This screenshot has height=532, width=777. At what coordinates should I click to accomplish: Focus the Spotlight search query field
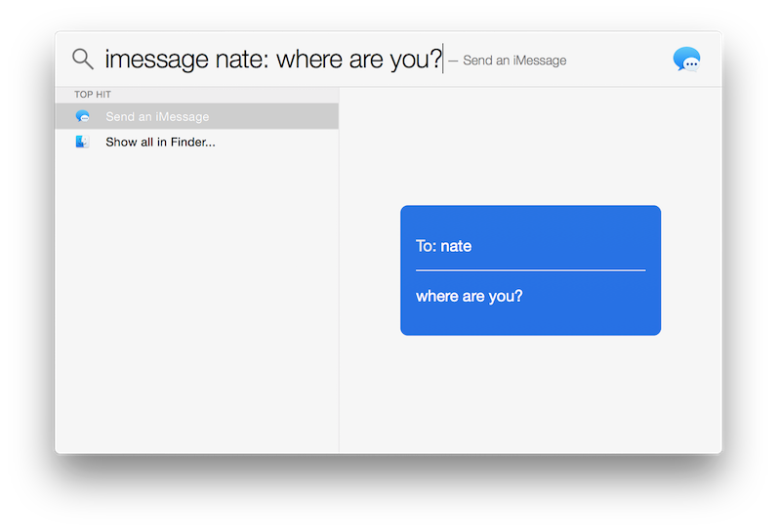pos(273,60)
